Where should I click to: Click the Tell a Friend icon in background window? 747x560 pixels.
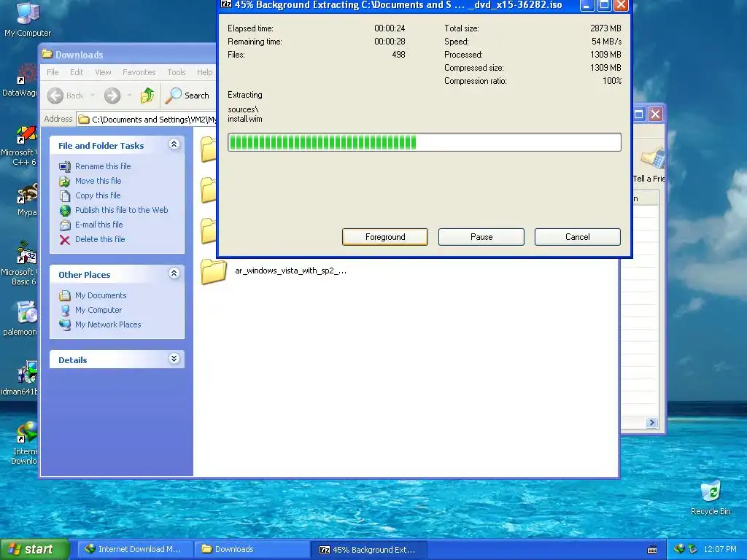click(x=651, y=158)
